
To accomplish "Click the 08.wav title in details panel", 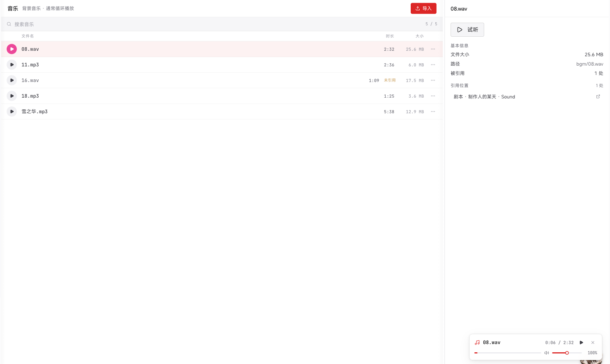I will tap(459, 9).
